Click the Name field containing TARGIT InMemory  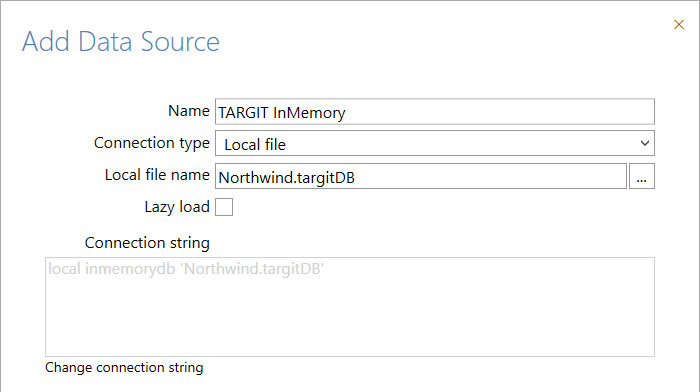pos(435,112)
